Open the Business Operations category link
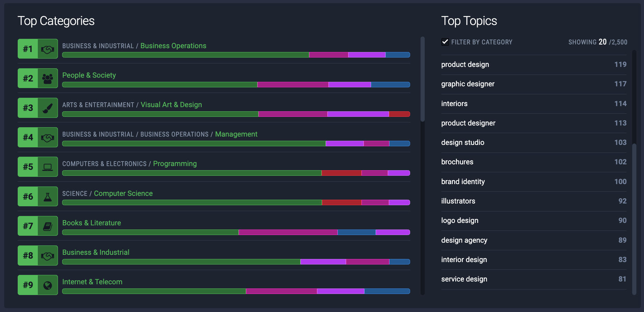 coord(173,46)
